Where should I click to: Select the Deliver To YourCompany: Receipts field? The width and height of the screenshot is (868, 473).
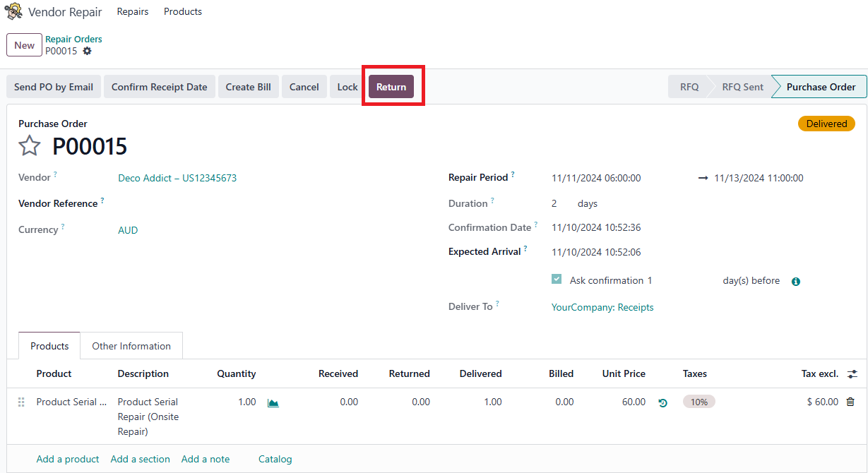coord(602,307)
